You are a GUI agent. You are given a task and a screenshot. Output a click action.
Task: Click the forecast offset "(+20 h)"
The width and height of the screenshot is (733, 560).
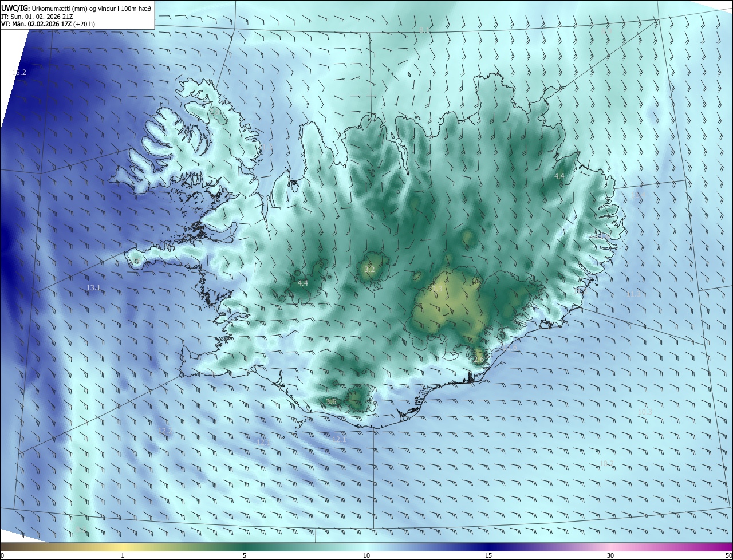[x=84, y=24]
